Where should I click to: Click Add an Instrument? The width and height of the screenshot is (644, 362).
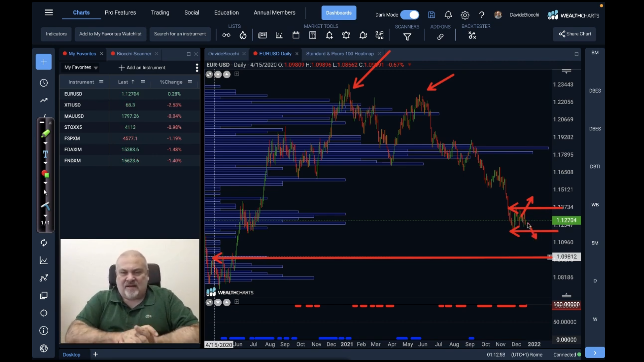[142, 68]
